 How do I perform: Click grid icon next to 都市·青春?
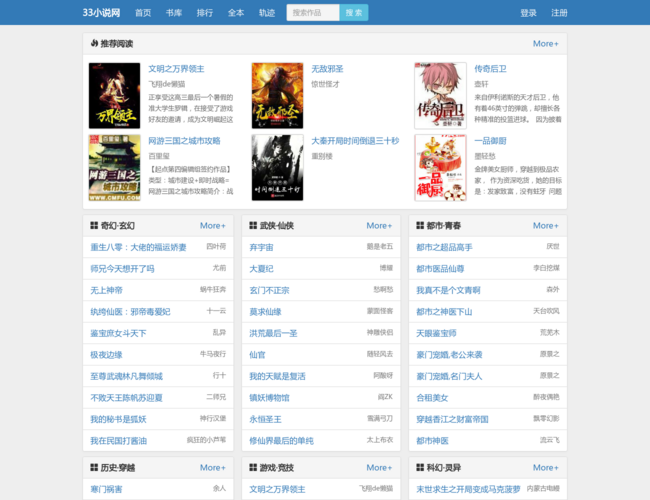click(x=420, y=225)
